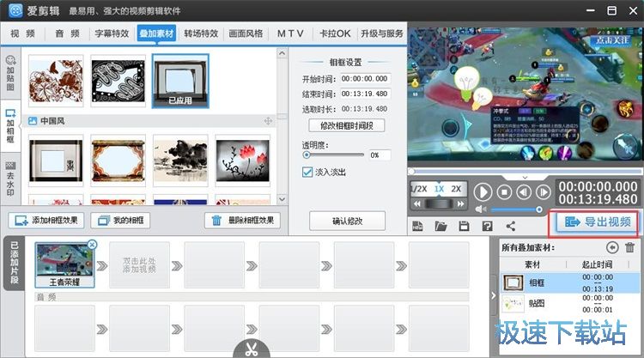Switch to the 字幕特效 tab
Screen dimensions: 644x358
(x=112, y=33)
